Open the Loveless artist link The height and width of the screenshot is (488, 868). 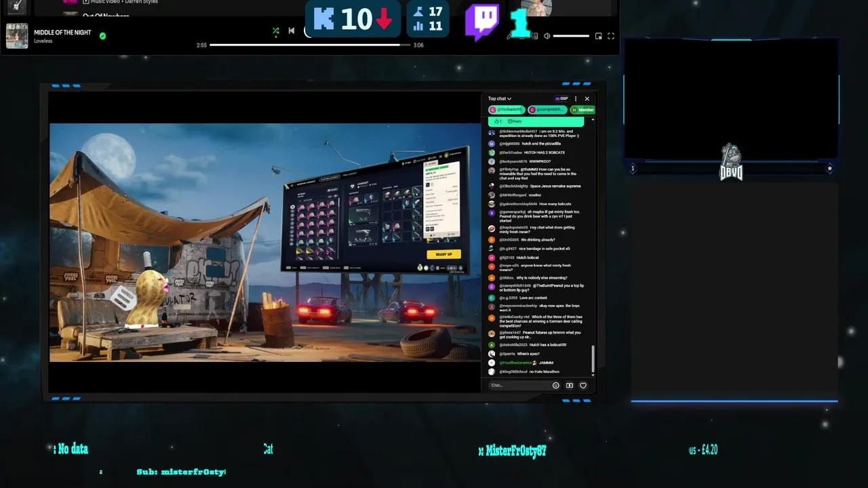pyautogui.click(x=43, y=41)
